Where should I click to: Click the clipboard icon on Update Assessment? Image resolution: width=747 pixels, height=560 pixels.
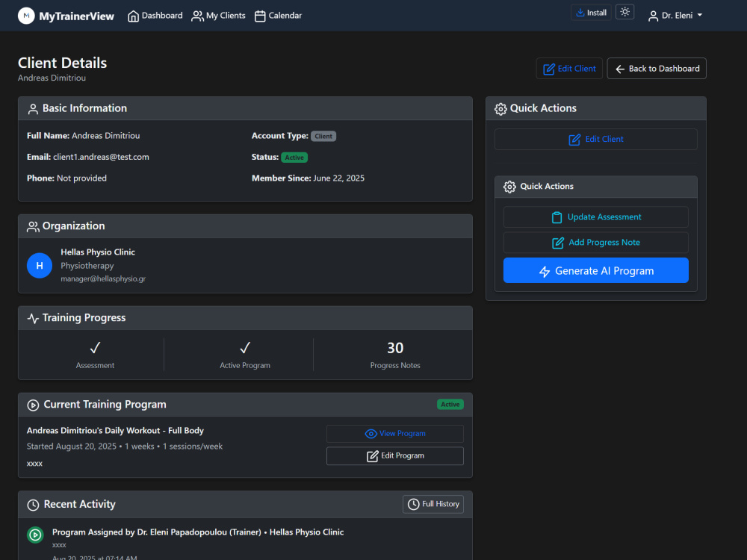click(x=557, y=217)
